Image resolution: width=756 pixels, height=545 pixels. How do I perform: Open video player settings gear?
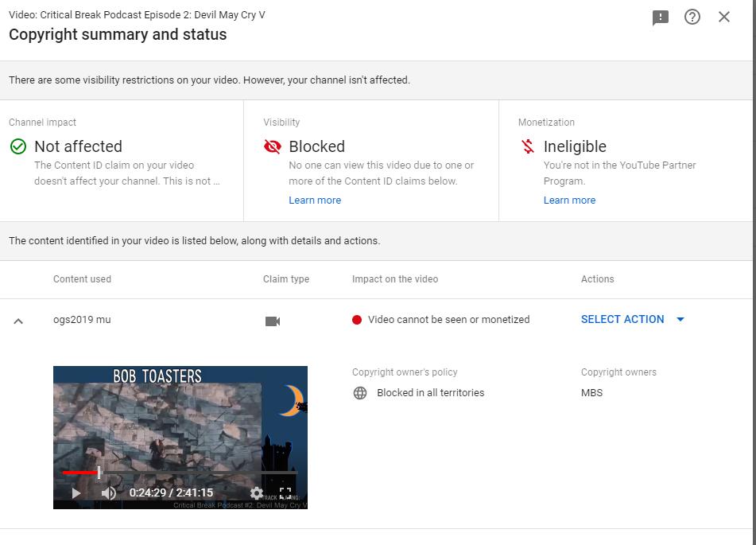(257, 492)
